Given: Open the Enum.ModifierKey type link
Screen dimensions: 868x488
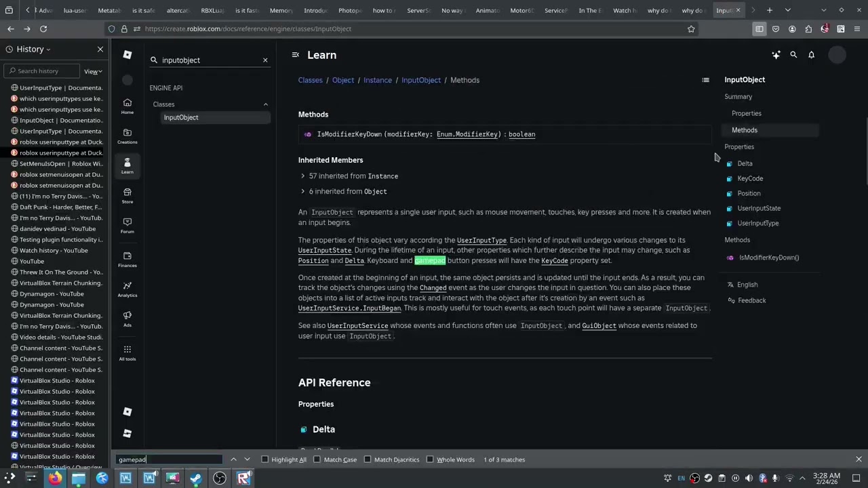Looking at the screenshot, I should 468,134.
